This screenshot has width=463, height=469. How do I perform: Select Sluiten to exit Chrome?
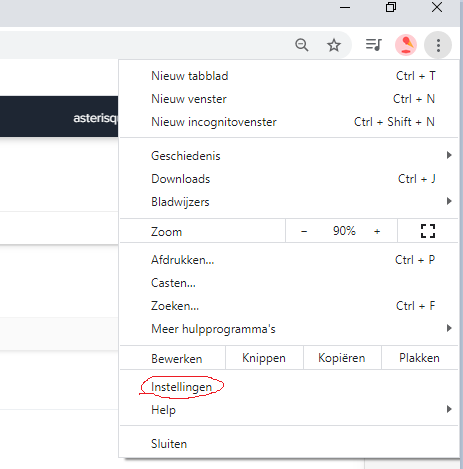289,444
